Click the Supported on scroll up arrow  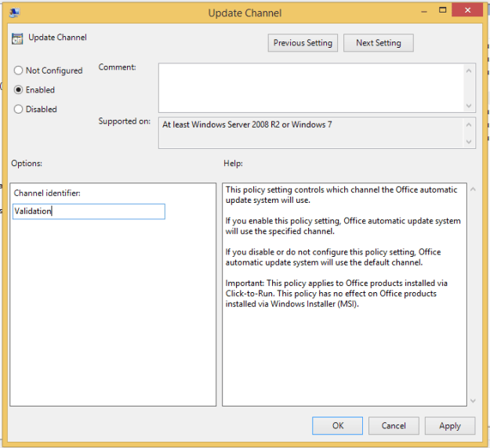coord(469,125)
